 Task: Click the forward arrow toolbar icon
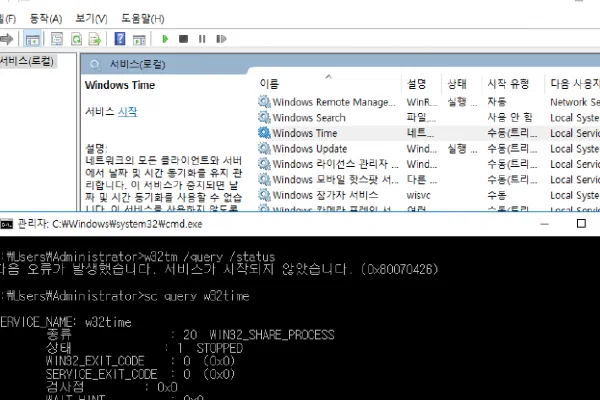7,39
